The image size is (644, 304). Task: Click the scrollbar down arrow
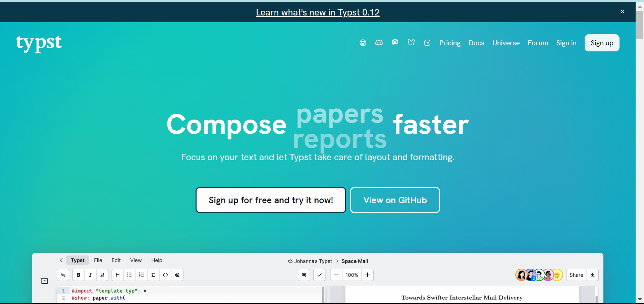(640, 299)
